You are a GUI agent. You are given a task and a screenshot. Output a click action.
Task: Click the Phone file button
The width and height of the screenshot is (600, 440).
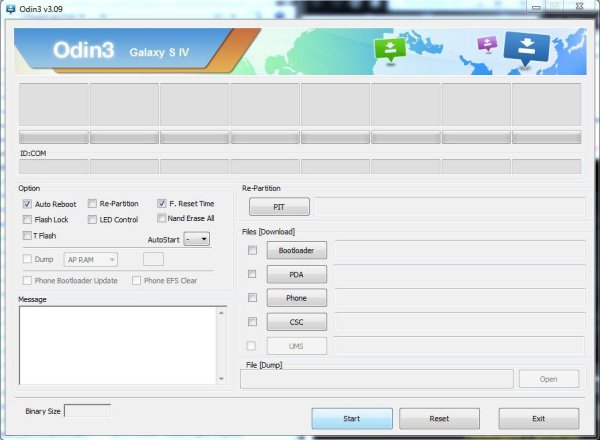(x=297, y=298)
